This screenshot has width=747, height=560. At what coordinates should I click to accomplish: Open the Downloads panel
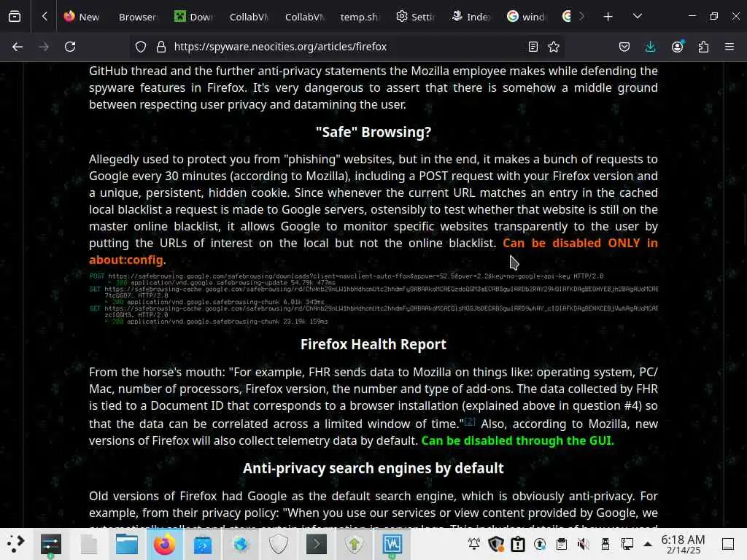pyautogui.click(x=650, y=47)
